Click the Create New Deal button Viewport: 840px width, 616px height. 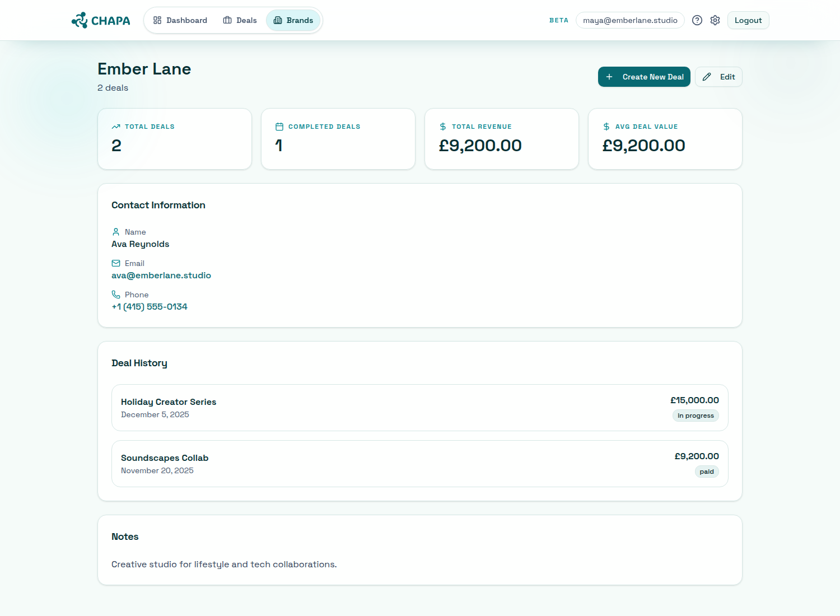tap(644, 77)
